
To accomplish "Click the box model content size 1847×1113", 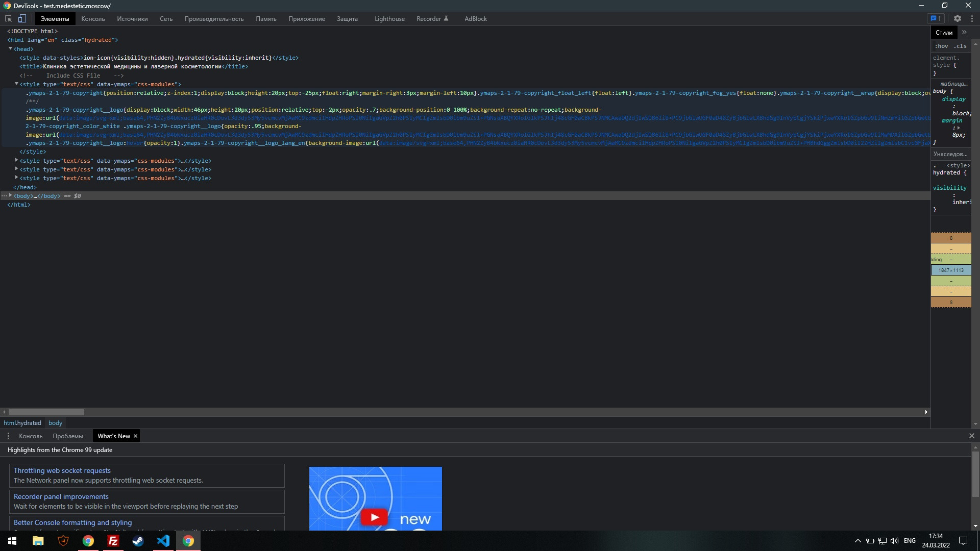I will [x=951, y=270].
